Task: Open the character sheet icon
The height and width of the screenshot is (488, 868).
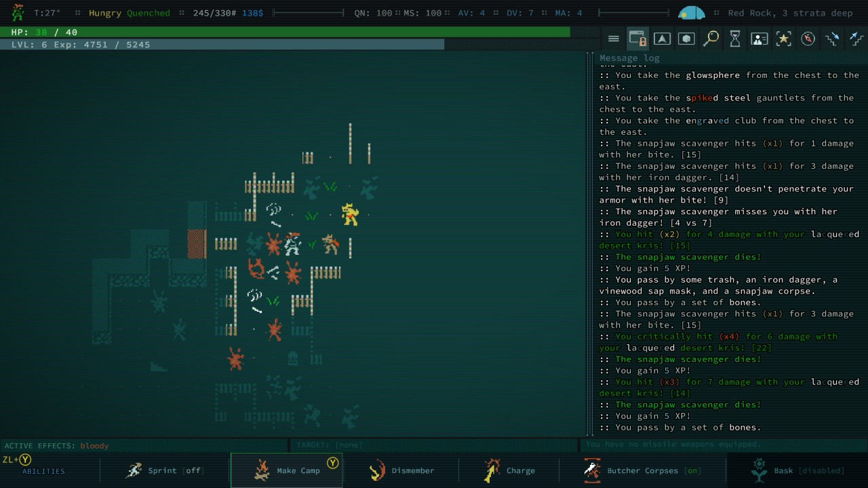Action: pyautogui.click(x=759, y=39)
